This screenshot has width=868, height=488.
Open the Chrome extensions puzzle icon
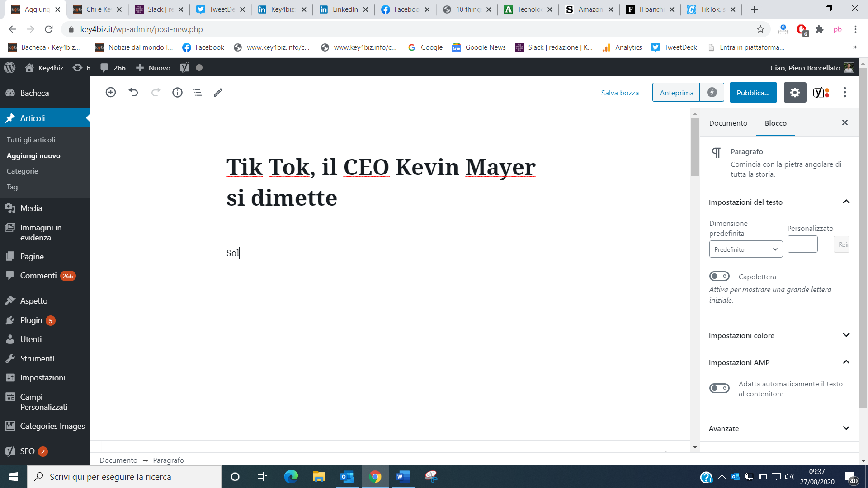[x=819, y=29]
